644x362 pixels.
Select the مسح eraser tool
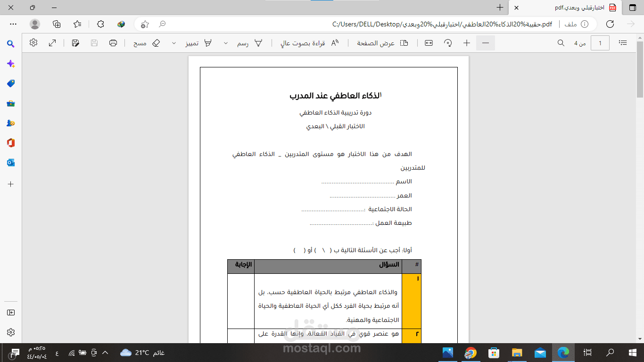147,43
